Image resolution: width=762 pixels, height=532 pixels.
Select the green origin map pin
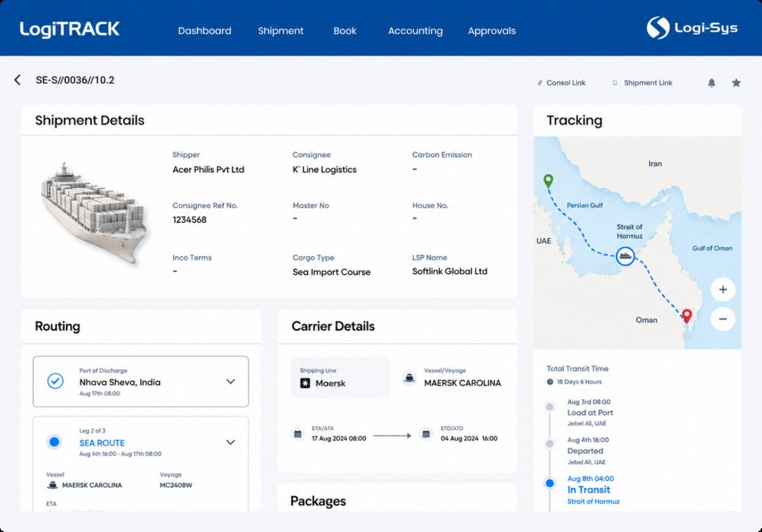click(x=549, y=182)
